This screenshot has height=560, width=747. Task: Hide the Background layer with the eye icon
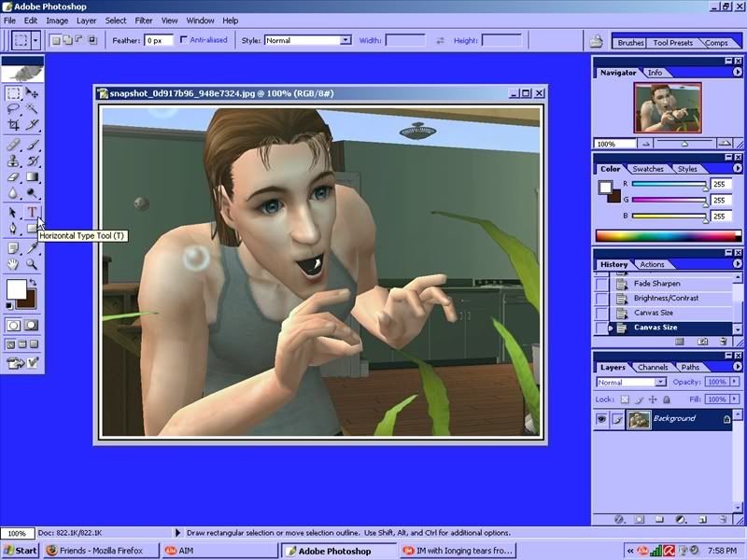point(601,419)
